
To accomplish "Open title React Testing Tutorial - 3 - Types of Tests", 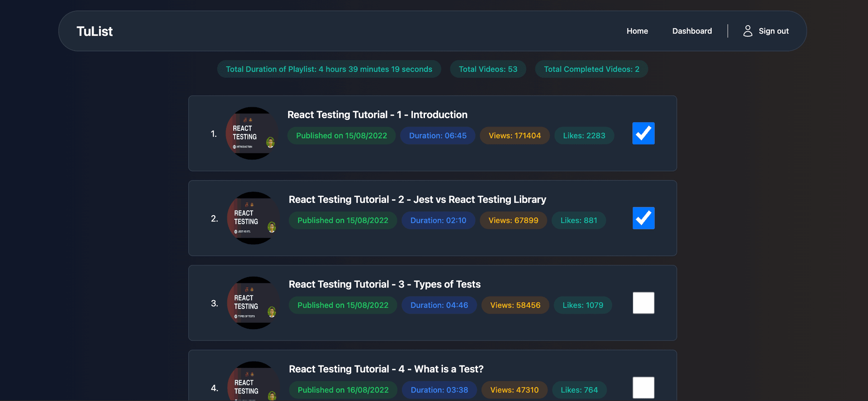I will point(385,284).
